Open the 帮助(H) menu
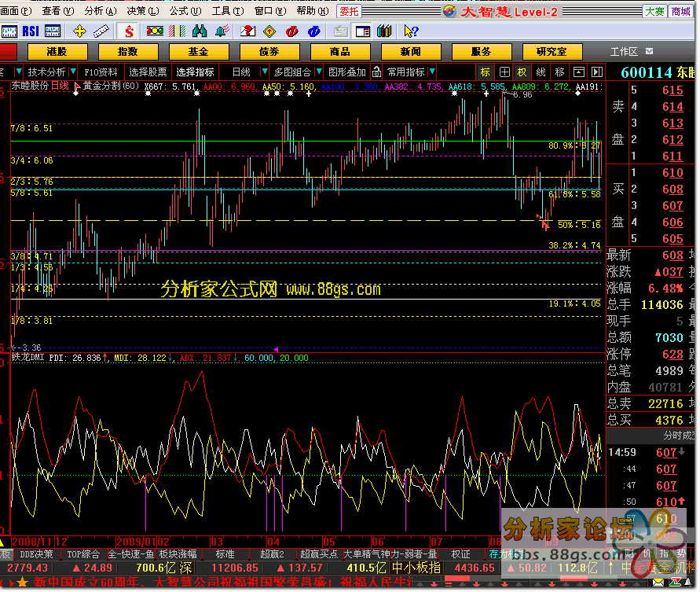 (x=313, y=11)
